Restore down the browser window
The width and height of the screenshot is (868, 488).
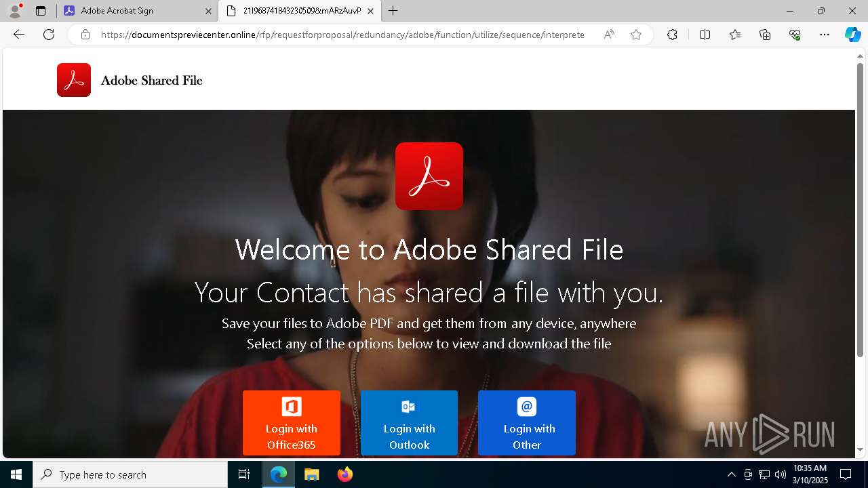tap(821, 11)
